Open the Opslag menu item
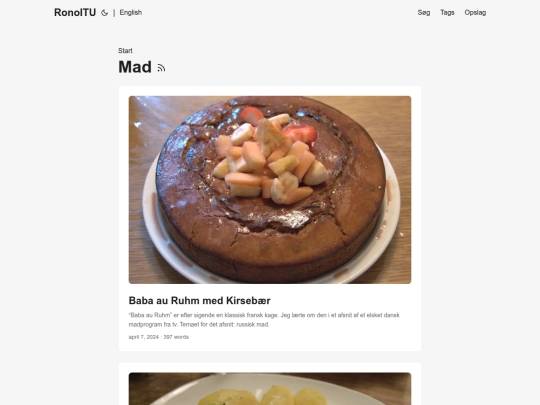The width and height of the screenshot is (540, 405). tap(475, 12)
